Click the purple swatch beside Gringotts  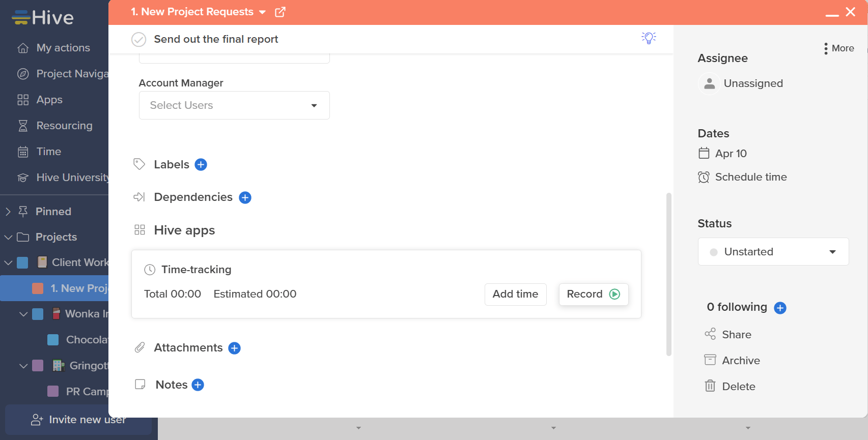click(38, 366)
